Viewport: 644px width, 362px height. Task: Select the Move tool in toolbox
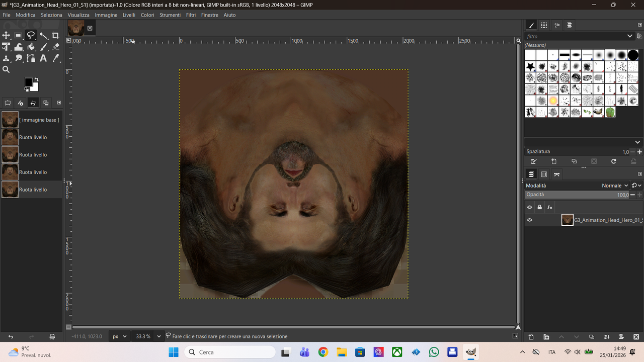[6, 35]
